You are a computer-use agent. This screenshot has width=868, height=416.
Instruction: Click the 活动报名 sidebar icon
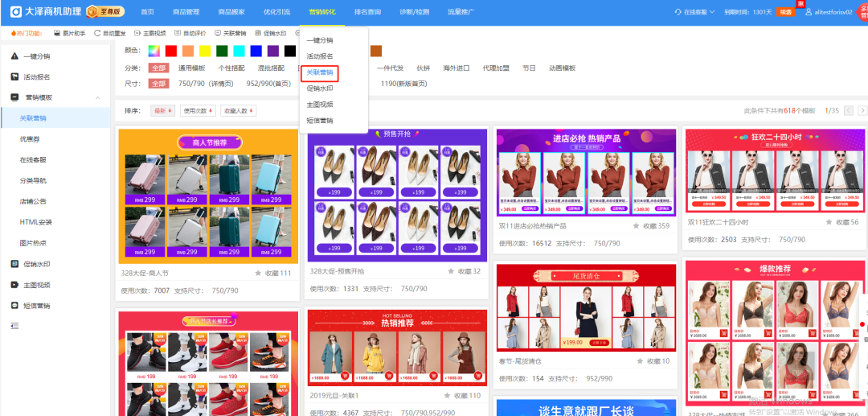(x=14, y=76)
